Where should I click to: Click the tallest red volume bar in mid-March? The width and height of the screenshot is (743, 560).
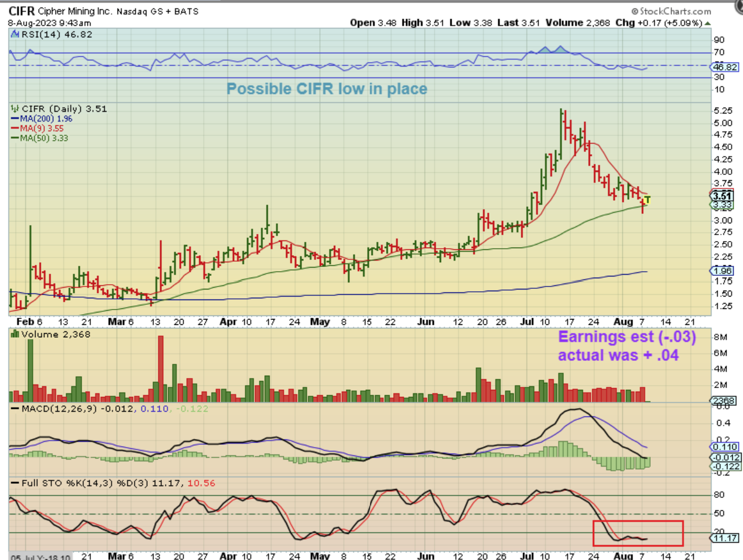point(160,369)
